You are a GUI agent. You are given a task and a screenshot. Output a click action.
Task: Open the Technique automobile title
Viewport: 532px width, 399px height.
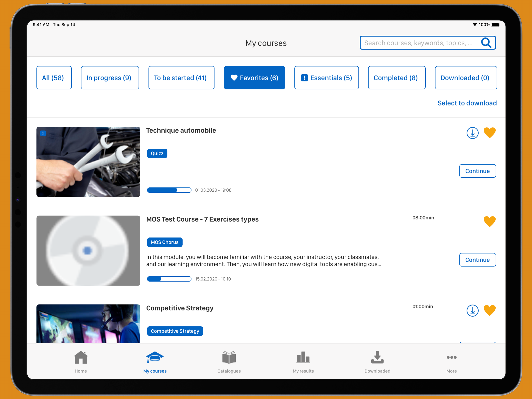click(181, 130)
